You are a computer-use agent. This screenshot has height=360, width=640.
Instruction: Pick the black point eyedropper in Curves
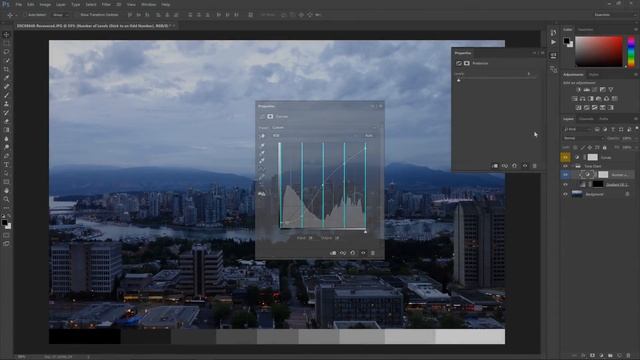(262, 145)
